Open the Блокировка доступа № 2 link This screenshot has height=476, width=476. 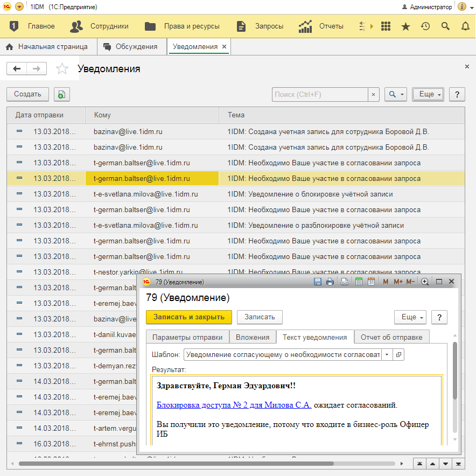pos(234,405)
